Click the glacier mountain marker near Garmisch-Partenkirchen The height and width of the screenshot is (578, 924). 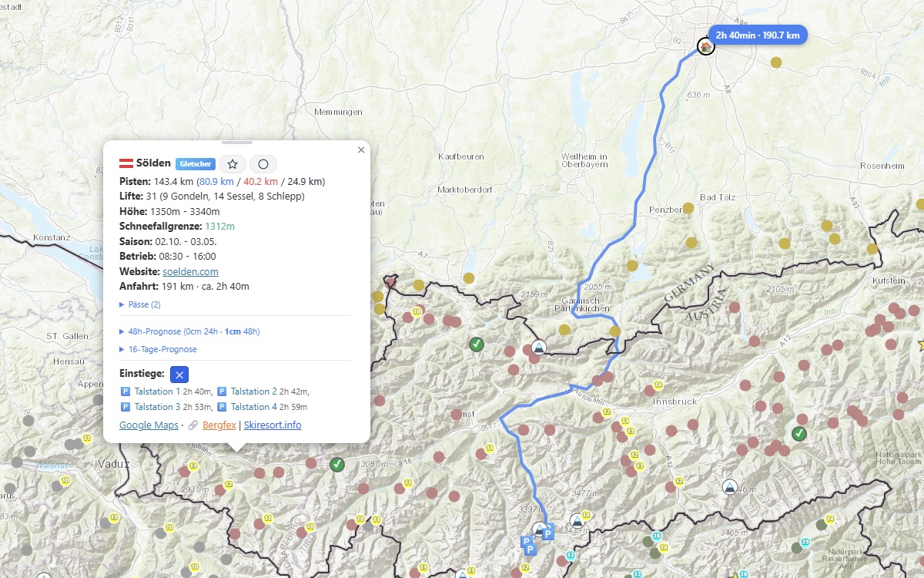tap(539, 347)
